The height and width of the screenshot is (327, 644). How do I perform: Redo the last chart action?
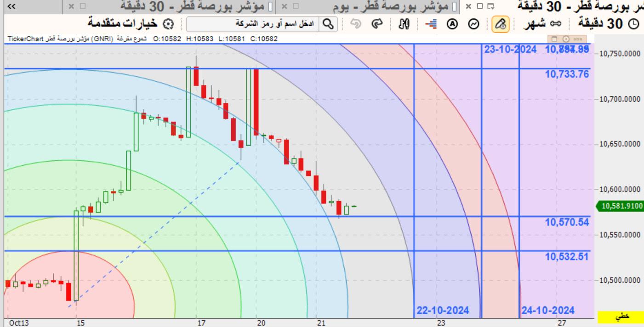[x=377, y=24]
